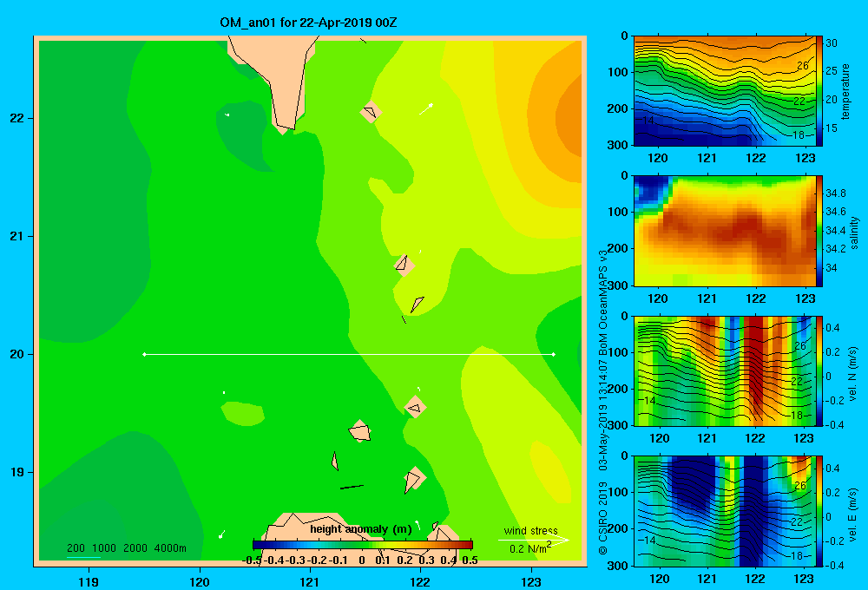Click the vertical "temperature" axis label
868x590 pixels.
pos(845,91)
